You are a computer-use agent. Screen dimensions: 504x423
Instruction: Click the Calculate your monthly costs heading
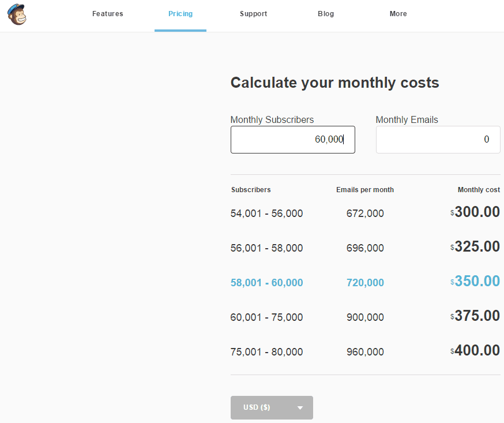(x=334, y=83)
